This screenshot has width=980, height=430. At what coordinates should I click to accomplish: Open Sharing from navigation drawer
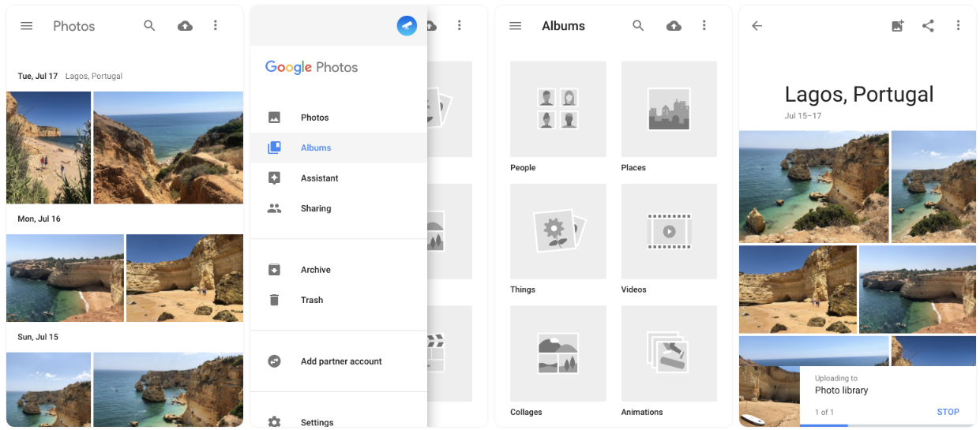pos(338,208)
